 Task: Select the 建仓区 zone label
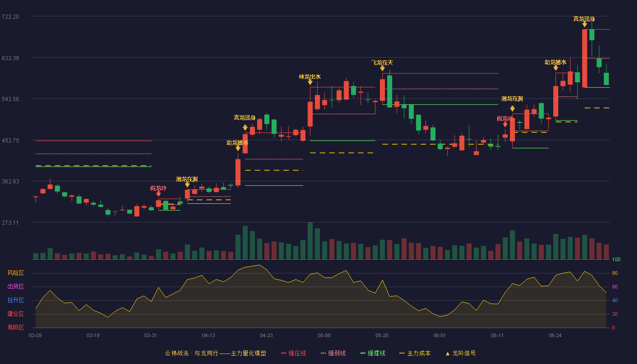point(15,314)
